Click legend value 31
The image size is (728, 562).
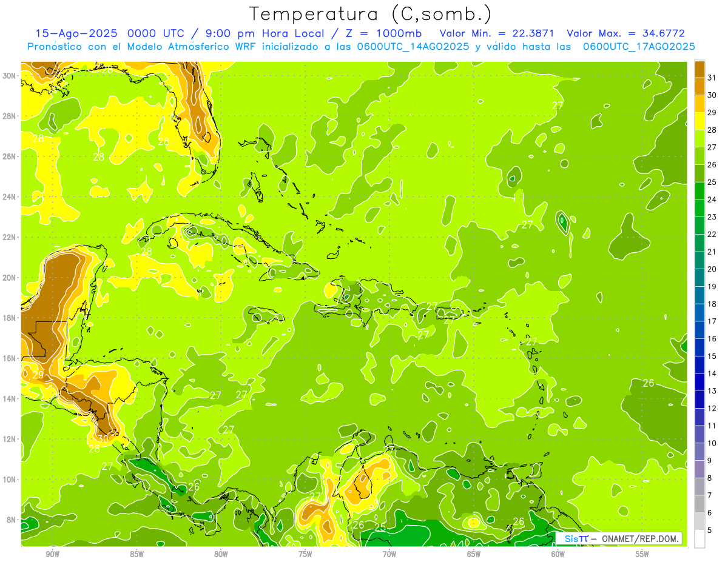tap(712, 78)
